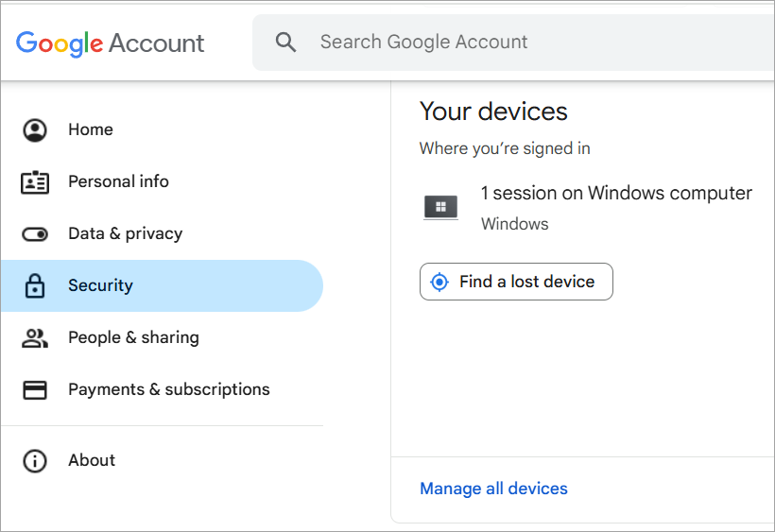Click the Your devices heading
The width and height of the screenshot is (775, 532).
(x=493, y=112)
